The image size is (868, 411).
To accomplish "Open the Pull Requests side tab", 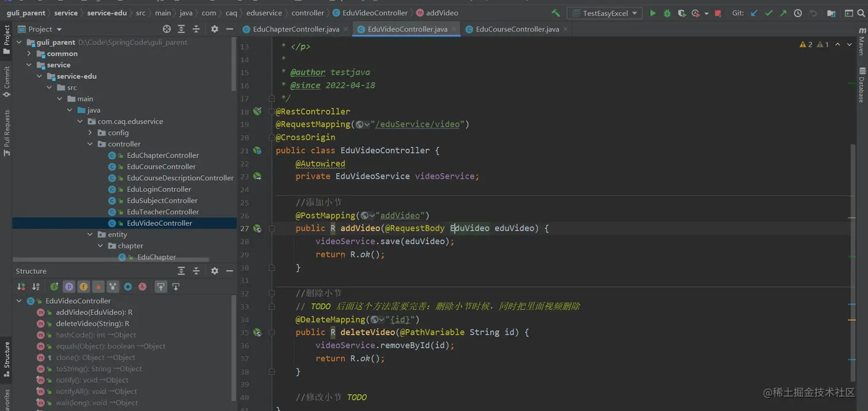I will click(x=6, y=133).
